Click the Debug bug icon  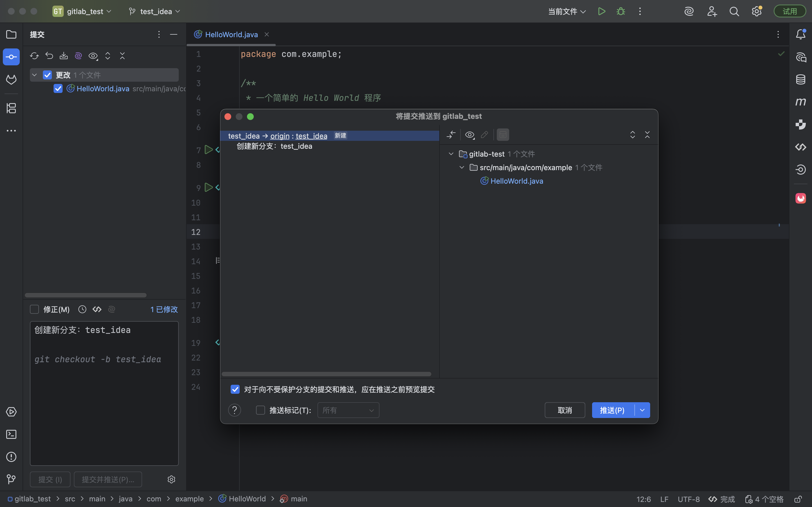[621, 11]
